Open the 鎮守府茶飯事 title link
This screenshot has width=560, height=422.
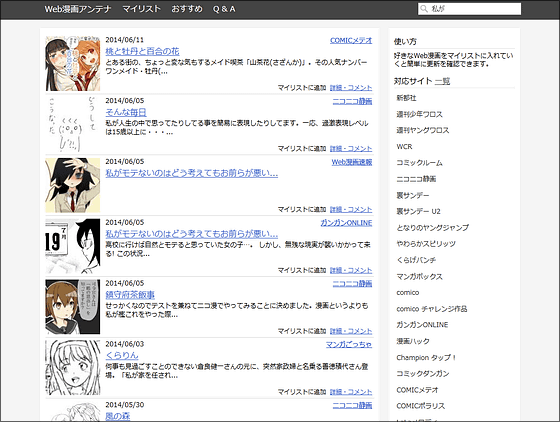point(130,295)
